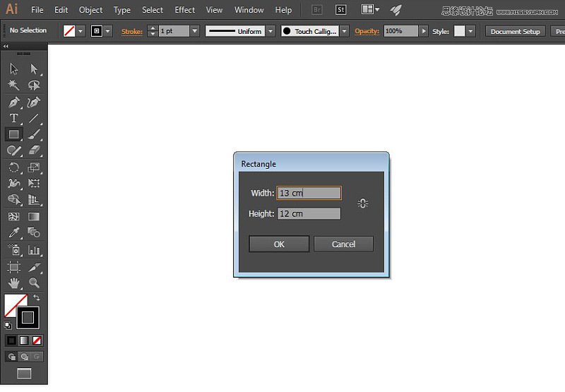Click OK in Rectangle dialog
This screenshot has height=392, width=565.
click(279, 244)
